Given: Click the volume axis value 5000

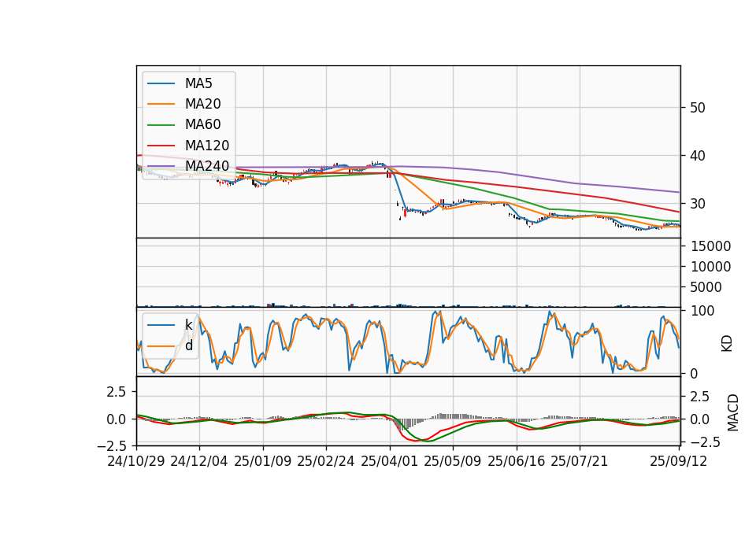Looking at the screenshot, I should click(x=706, y=287).
